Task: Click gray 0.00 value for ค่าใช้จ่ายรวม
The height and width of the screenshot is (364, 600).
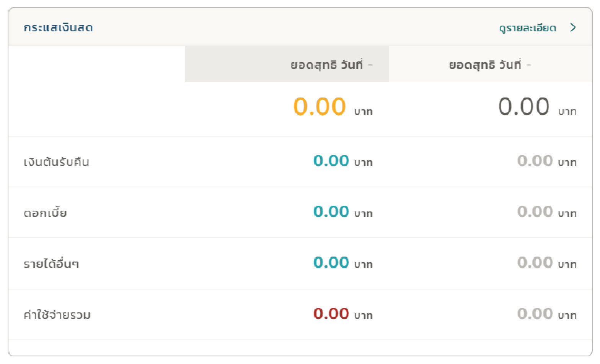Action: [535, 314]
